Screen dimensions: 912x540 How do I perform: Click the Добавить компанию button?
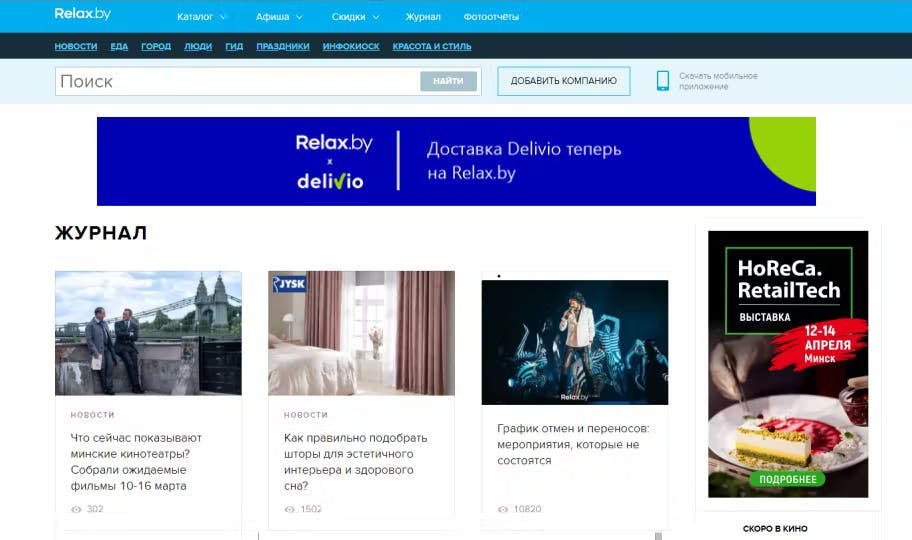(x=564, y=81)
